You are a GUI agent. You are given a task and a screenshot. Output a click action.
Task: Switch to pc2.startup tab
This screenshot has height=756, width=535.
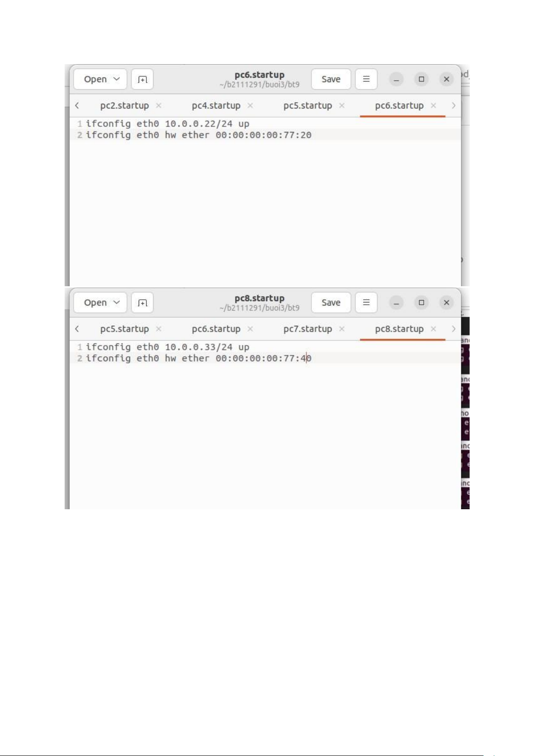[x=124, y=105]
